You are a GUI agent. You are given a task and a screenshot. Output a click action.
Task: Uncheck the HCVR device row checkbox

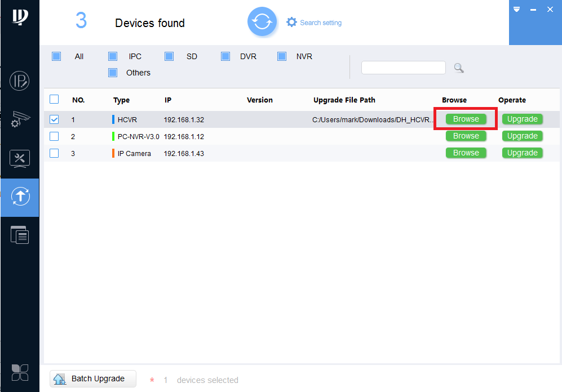click(x=54, y=119)
